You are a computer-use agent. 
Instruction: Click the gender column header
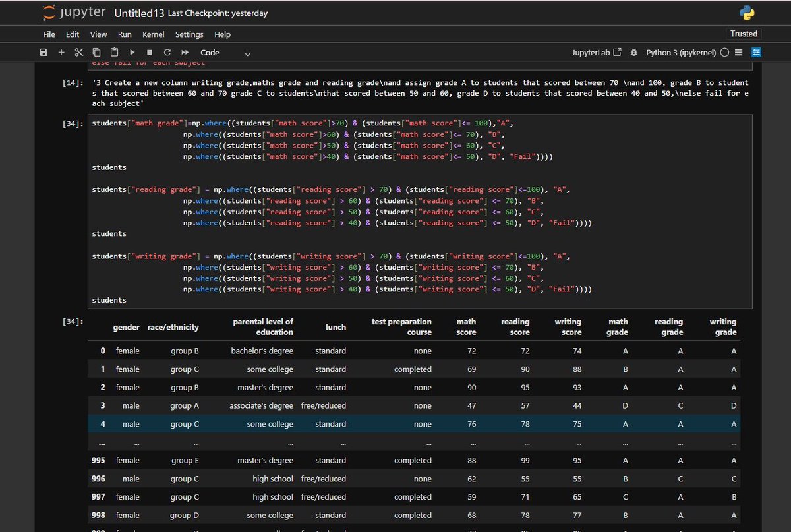(x=126, y=327)
